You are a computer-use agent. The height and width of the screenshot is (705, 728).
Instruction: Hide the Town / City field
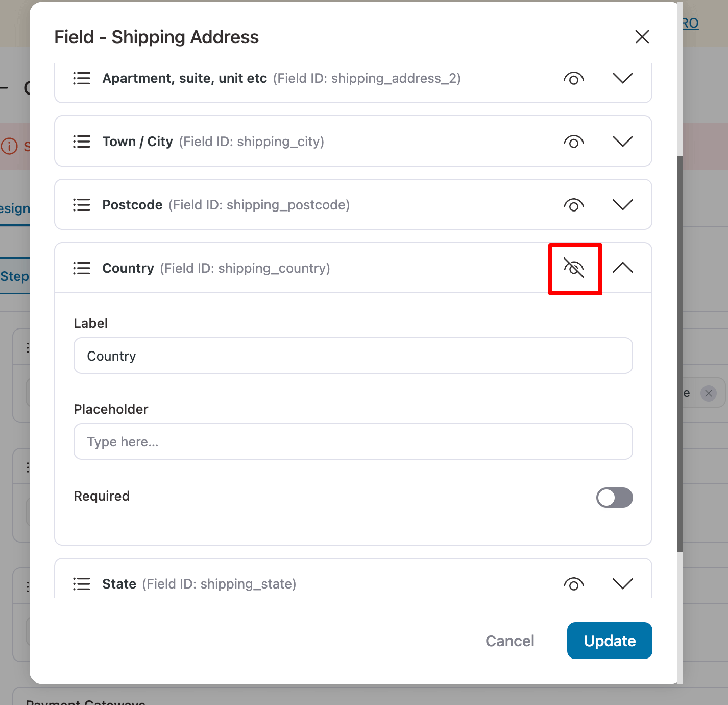tap(574, 142)
